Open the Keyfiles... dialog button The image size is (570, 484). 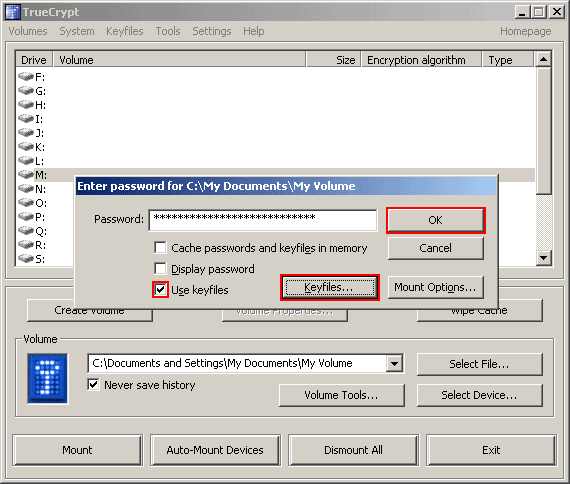[x=329, y=287]
